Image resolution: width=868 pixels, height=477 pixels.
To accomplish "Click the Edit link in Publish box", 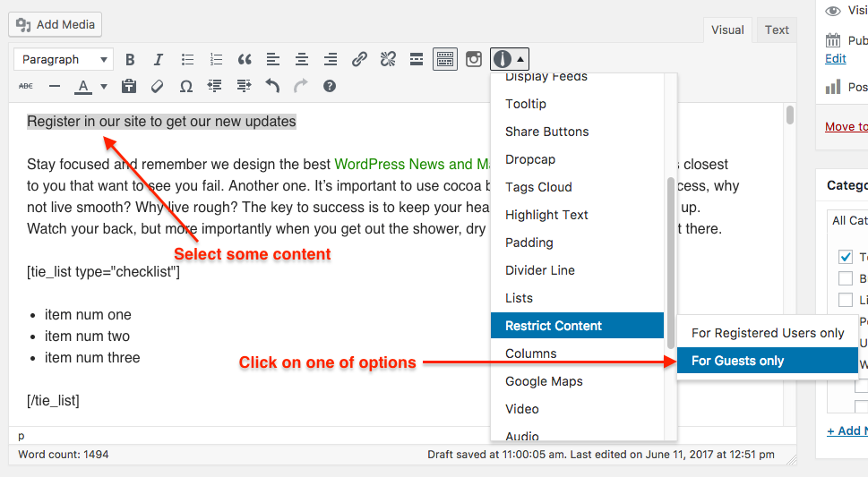I will point(836,59).
